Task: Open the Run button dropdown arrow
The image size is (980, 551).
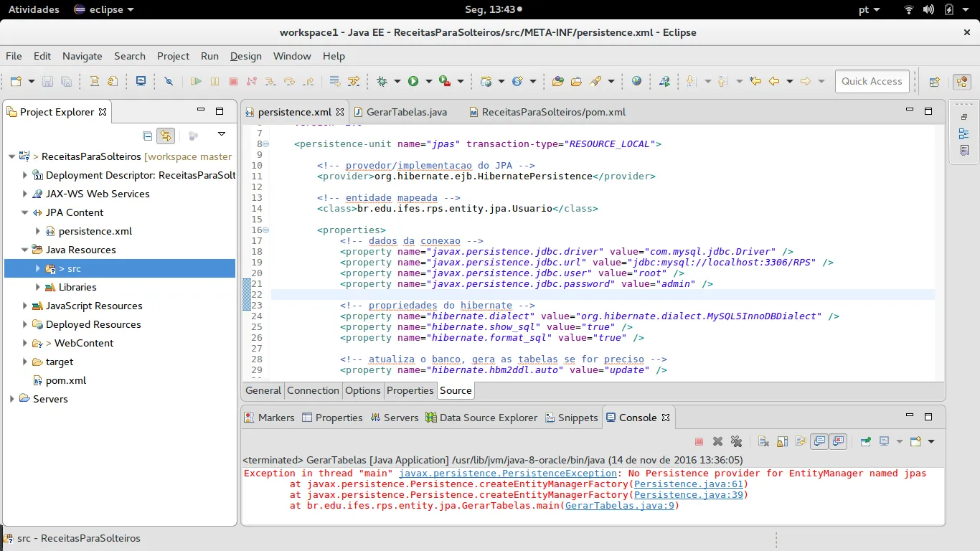Action: (x=428, y=82)
